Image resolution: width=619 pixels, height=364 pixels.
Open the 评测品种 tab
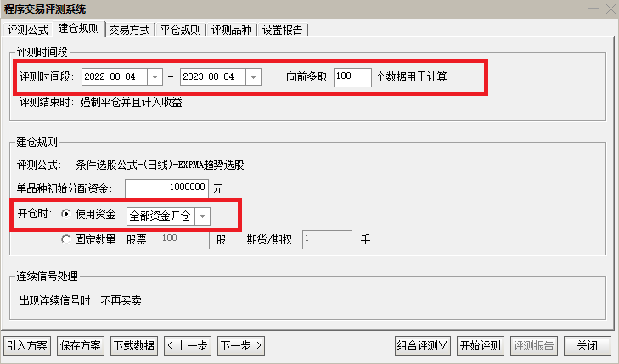231,30
